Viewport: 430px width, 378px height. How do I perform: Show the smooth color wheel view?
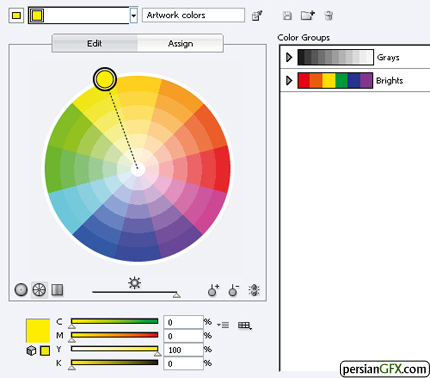(21, 289)
